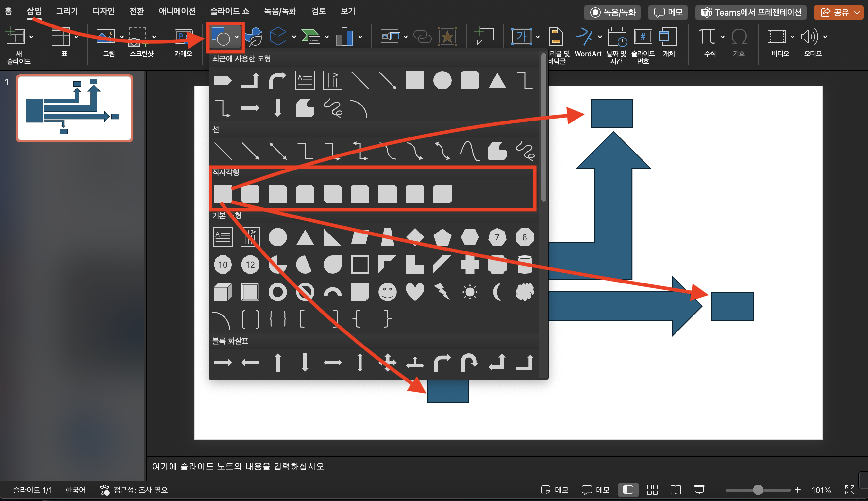868x501 pixels.
Task: Select the cylinder shape in basic shapes
Action: tap(525, 264)
